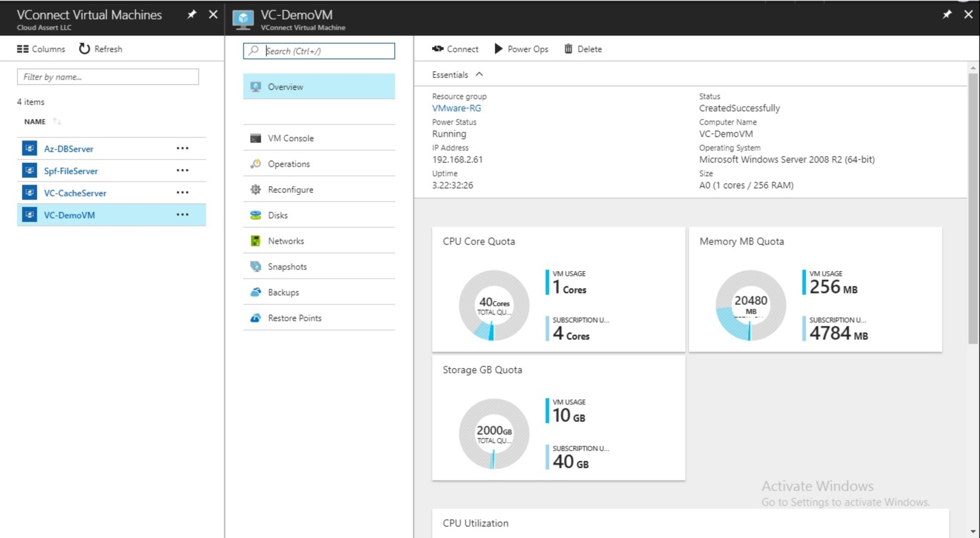Image resolution: width=980 pixels, height=538 pixels.
Task: Pin the VConnect Virtual Machines blade
Action: point(192,15)
